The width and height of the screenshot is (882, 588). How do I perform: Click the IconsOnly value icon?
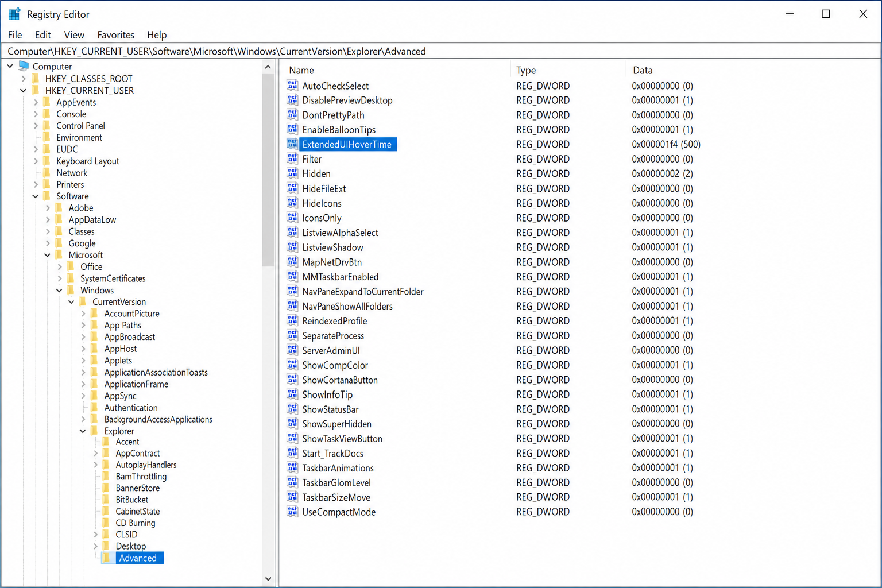292,218
